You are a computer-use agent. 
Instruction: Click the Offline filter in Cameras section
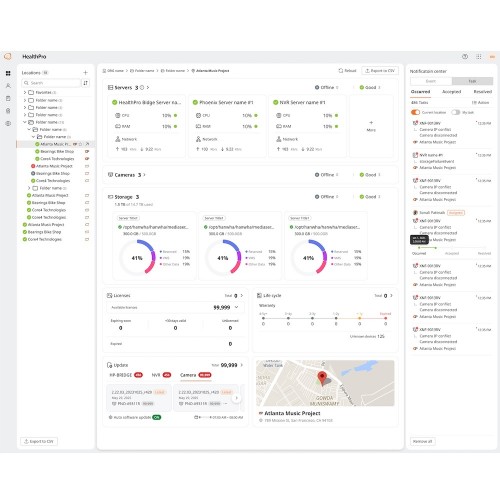(326, 175)
